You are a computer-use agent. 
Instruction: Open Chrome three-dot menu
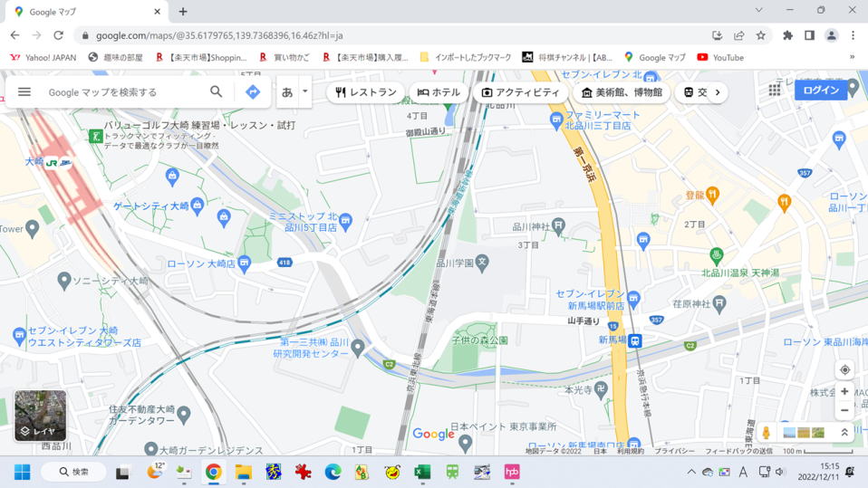click(x=853, y=35)
